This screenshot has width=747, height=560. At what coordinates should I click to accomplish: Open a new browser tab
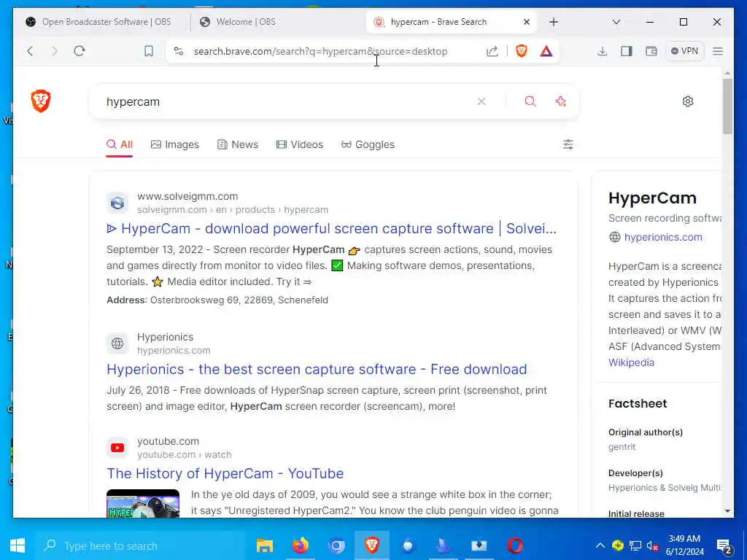point(554,22)
